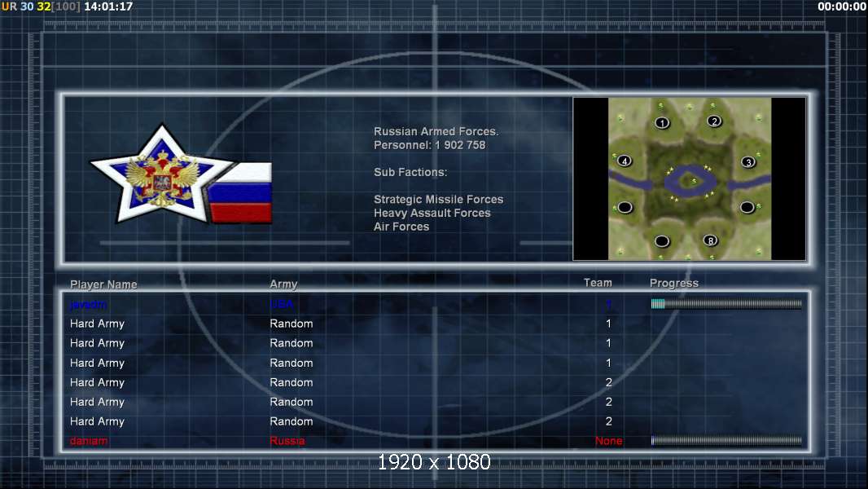Select start position 8 on the map
The image size is (868, 489).
(x=710, y=240)
